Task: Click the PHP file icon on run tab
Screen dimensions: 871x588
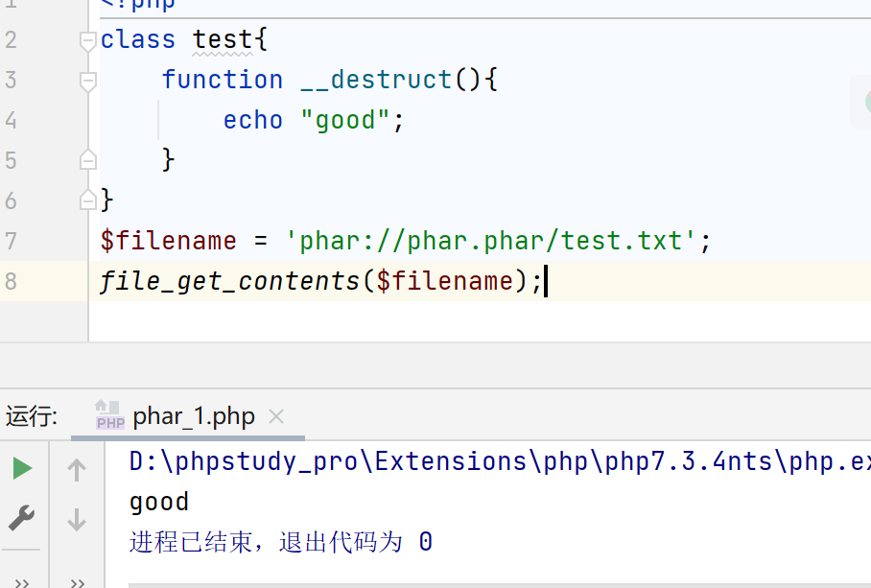Action: 109,416
